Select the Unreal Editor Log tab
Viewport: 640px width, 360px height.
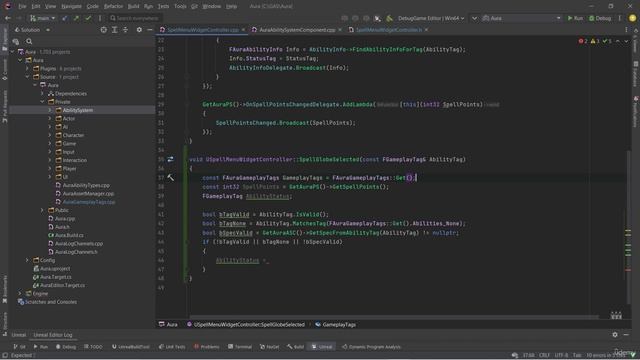tap(53, 335)
